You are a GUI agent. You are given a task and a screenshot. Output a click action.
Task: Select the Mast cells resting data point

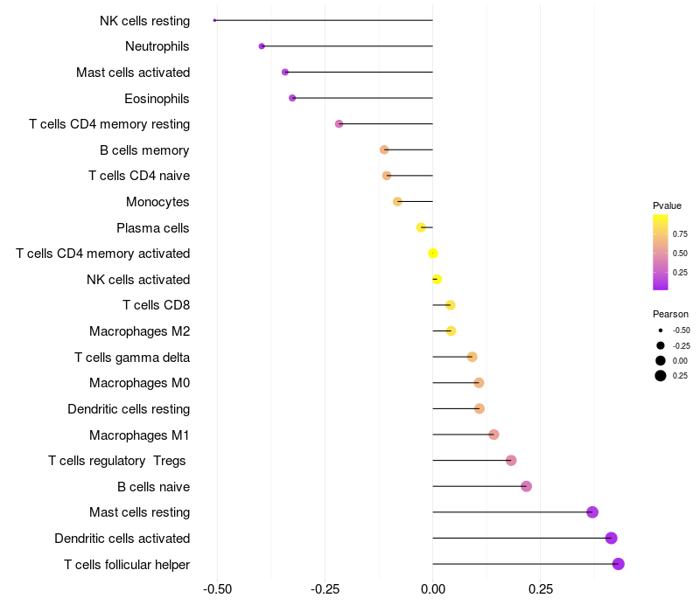(592, 512)
